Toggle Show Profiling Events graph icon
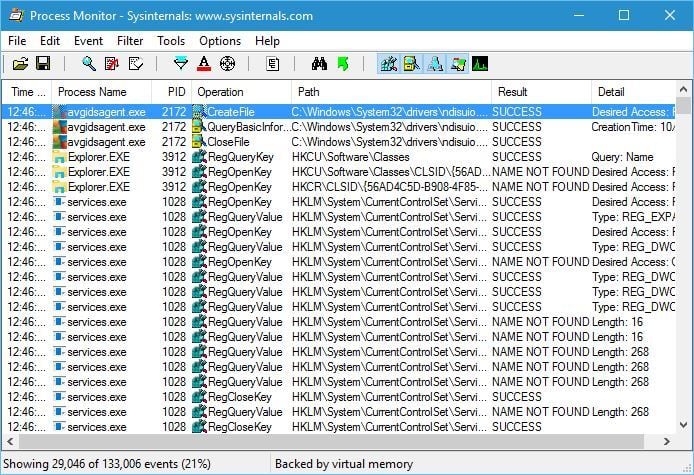 pos(480,64)
